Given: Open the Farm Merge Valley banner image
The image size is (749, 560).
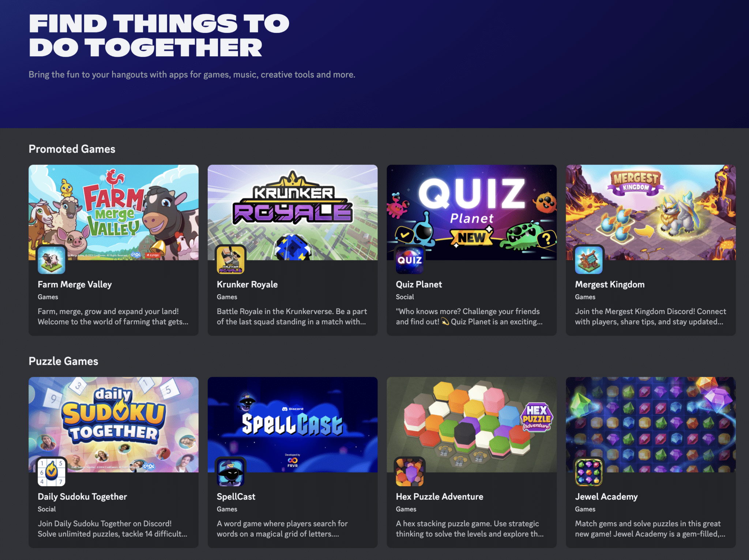Looking at the screenshot, I should pyautogui.click(x=114, y=212).
